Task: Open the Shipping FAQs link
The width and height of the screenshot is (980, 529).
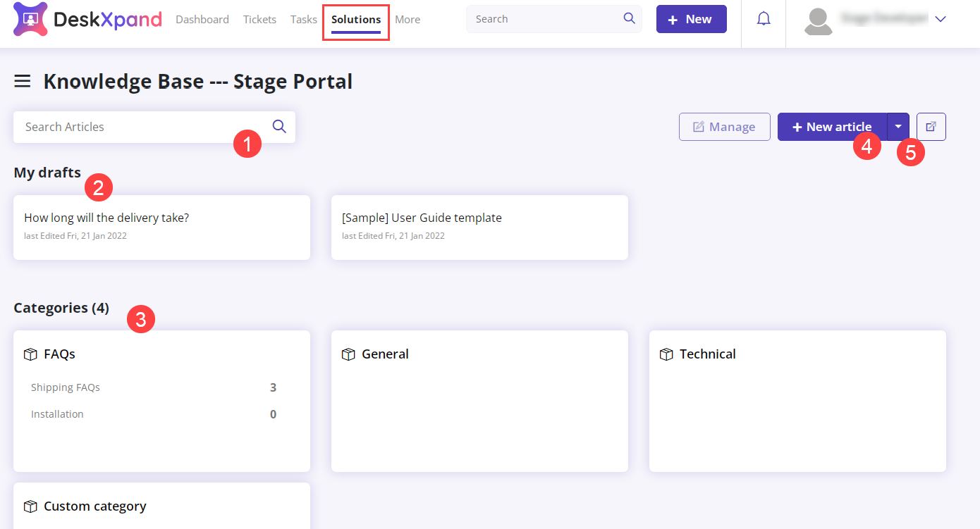Action: [65, 387]
